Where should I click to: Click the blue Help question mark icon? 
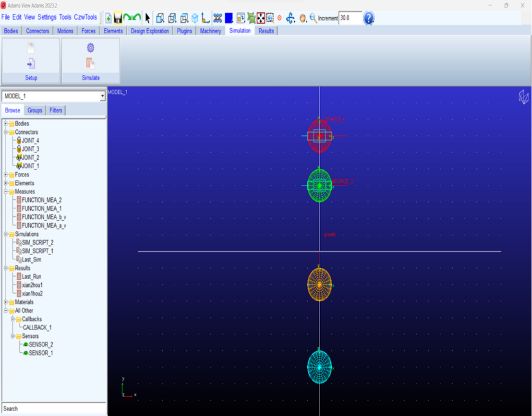[369, 18]
